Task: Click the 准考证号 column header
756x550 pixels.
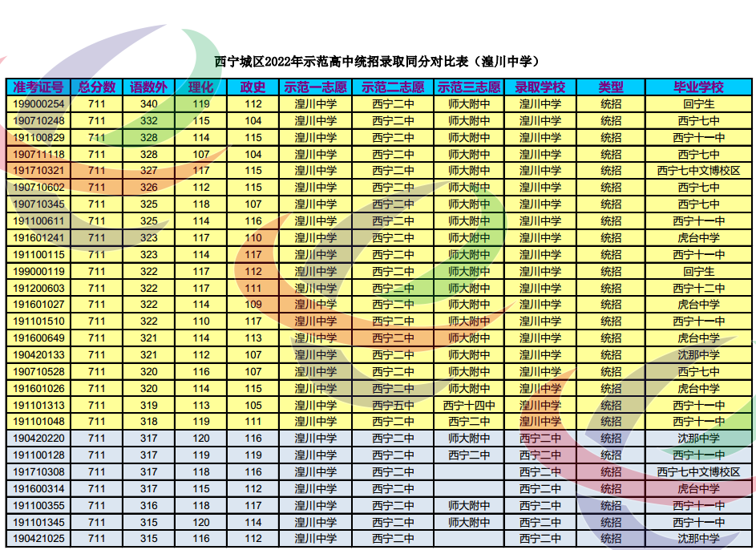Action: (38, 87)
